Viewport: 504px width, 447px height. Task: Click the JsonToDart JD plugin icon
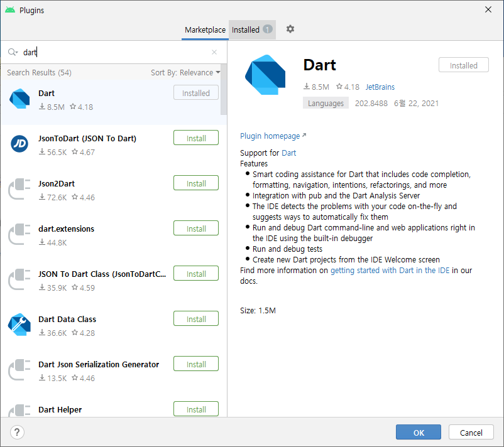point(19,144)
